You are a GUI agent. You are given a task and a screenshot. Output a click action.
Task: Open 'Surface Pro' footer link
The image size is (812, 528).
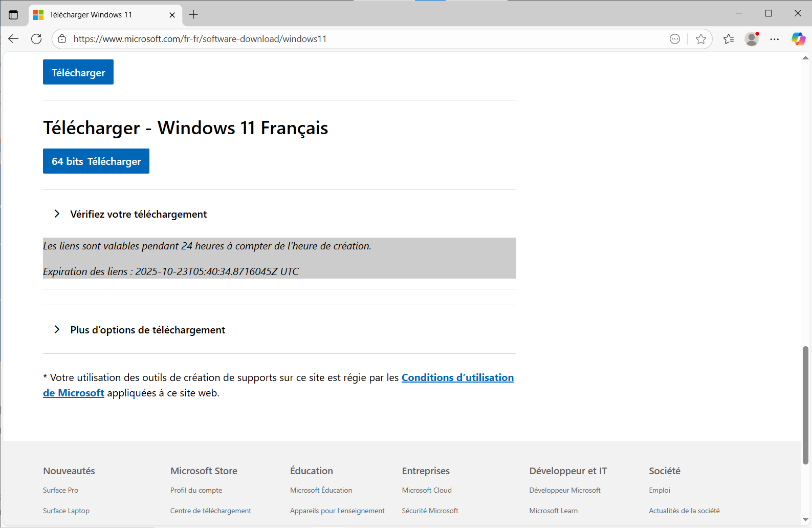point(60,490)
